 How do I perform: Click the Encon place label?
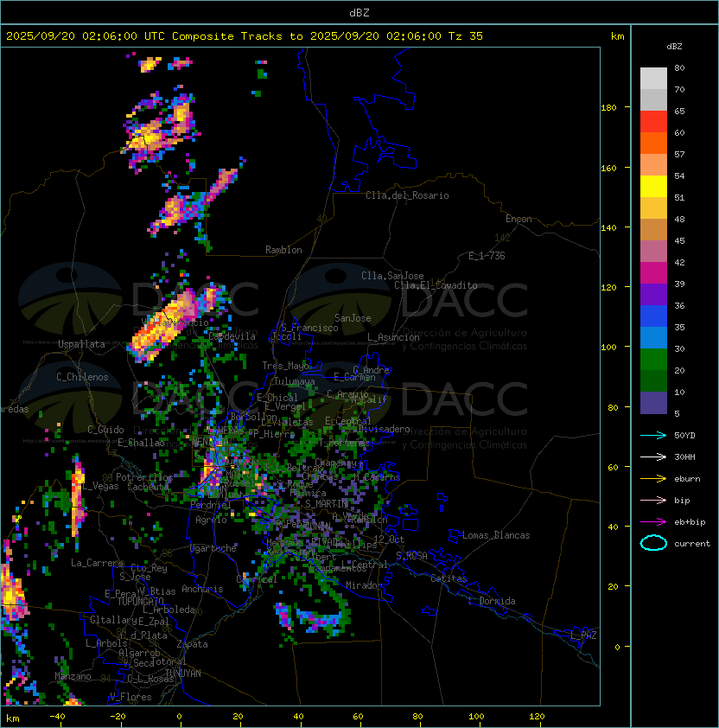(x=519, y=219)
